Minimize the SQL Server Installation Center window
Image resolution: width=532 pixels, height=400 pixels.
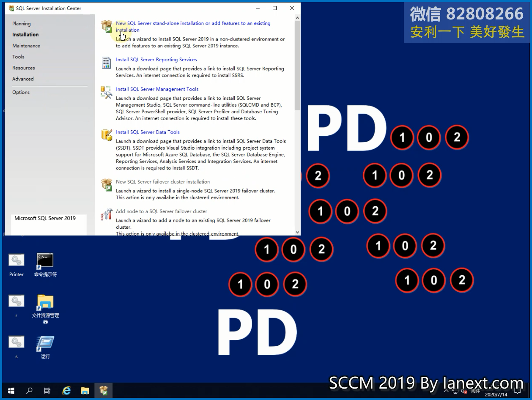point(258,8)
